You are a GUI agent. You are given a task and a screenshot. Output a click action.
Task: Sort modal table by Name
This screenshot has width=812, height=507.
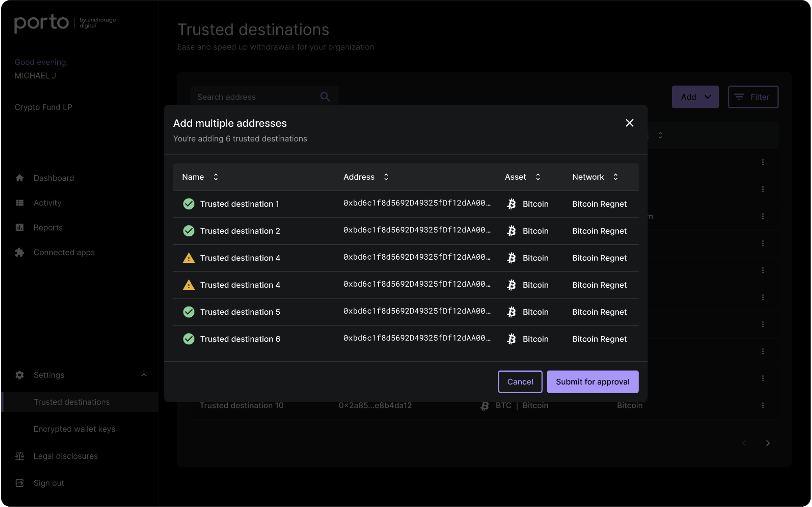tap(215, 177)
